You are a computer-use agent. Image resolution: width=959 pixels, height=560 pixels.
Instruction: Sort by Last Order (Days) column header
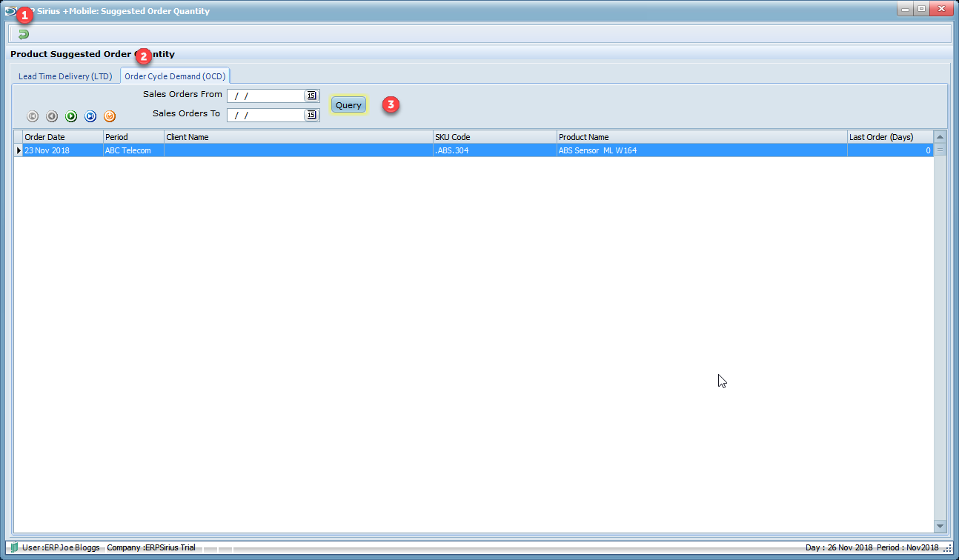pos(890,137)
